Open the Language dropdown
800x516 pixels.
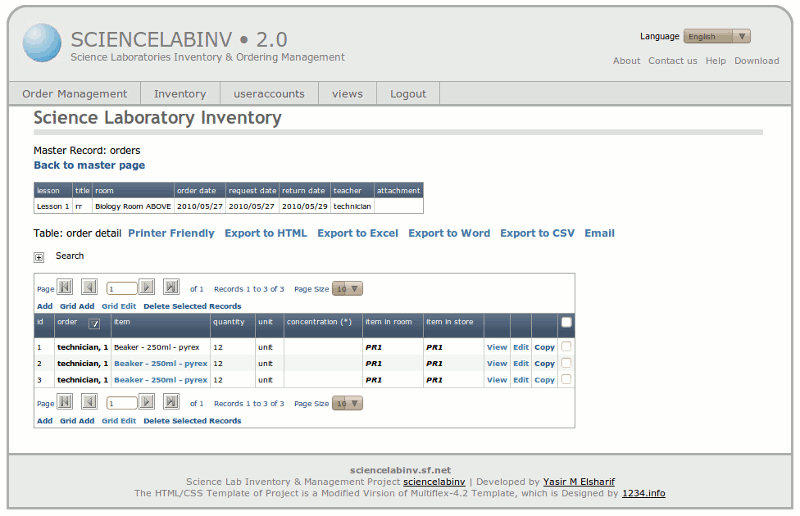(716, 36)
